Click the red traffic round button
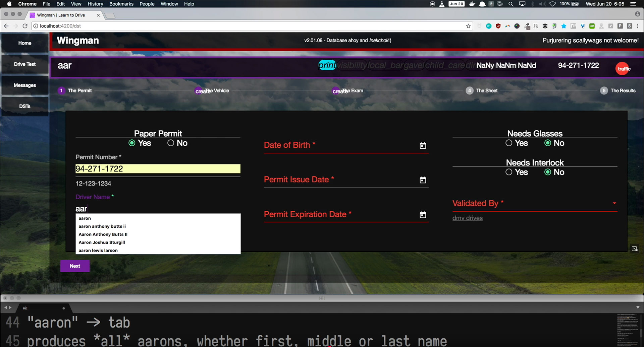Screen dimensions: 644x347 point(623,69)
